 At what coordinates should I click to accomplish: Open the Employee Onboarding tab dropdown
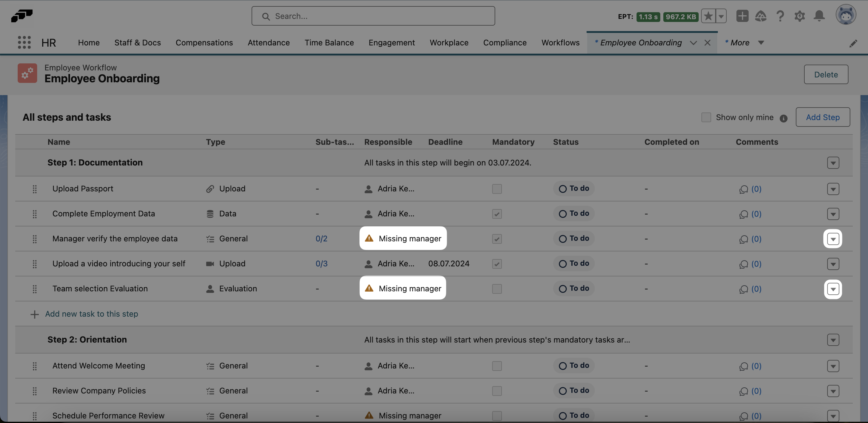click(693, 43)
